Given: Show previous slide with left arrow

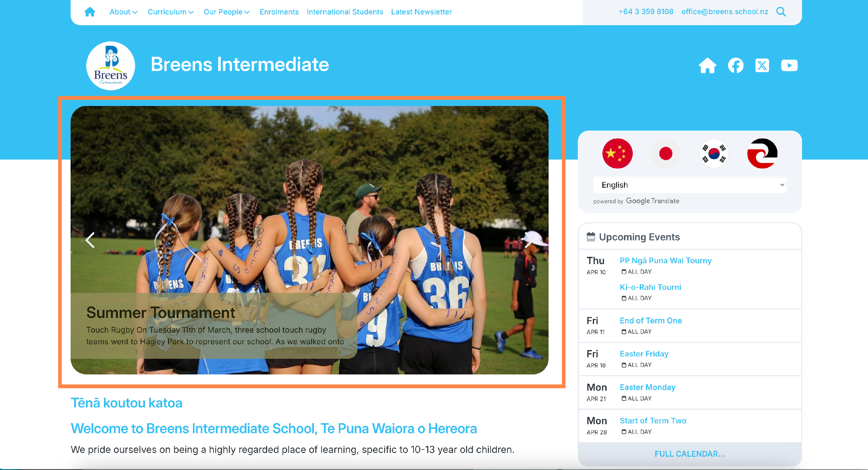Looking at the screenshot, I should 90,240.
